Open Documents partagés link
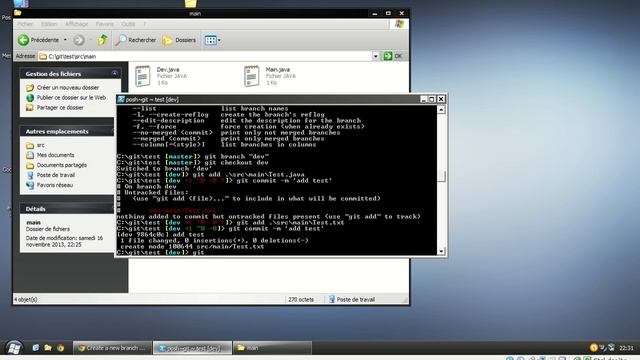 click(x=62, y=165)
